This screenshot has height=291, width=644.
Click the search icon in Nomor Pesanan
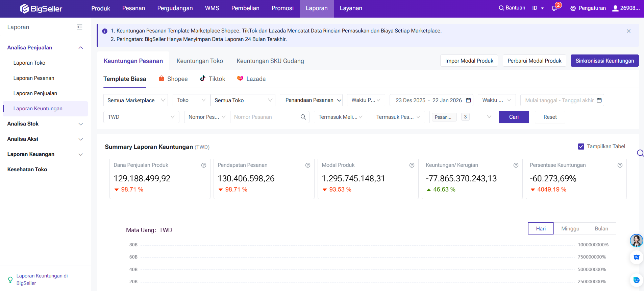tap(303, 117)
